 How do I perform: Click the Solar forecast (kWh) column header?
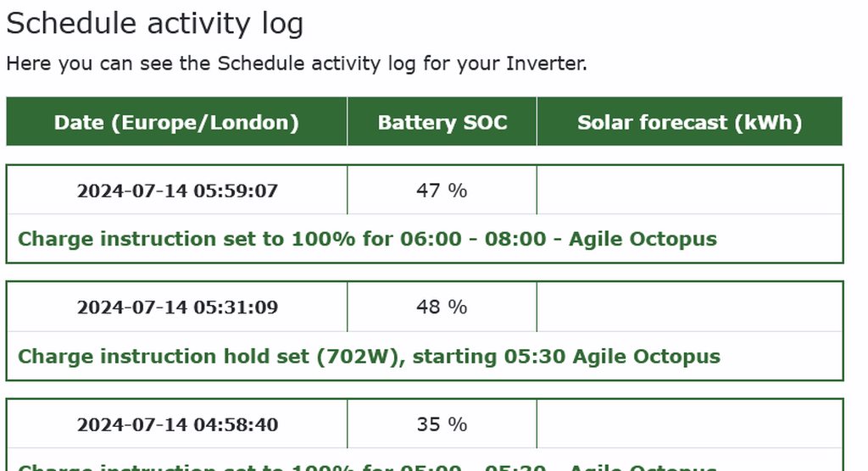[689, 122]
